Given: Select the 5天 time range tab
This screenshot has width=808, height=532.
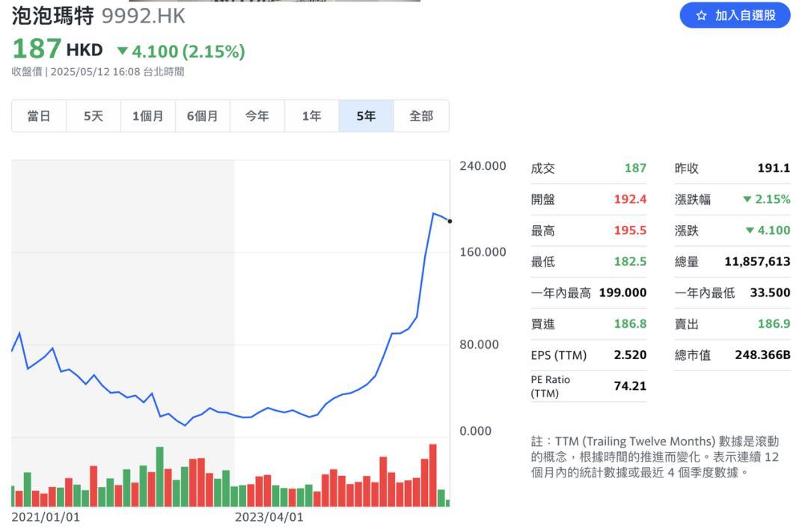Looking at the screenshot, I should [x=94, y=116].
